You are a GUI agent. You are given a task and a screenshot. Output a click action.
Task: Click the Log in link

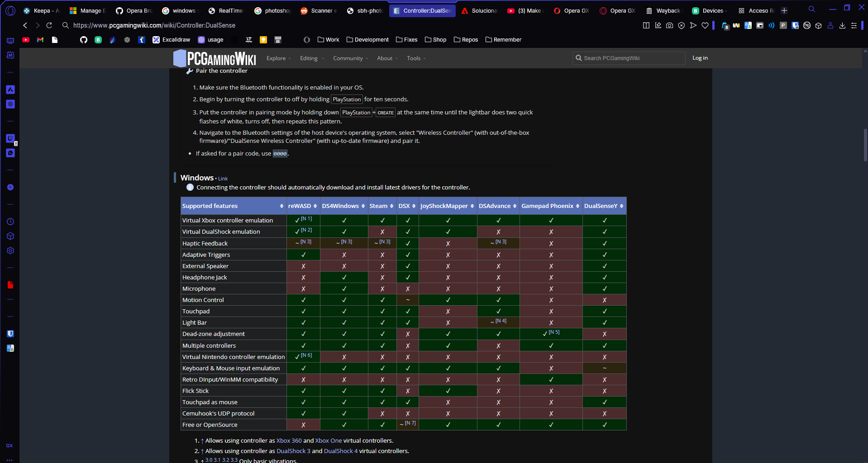(x=700, y=58)
